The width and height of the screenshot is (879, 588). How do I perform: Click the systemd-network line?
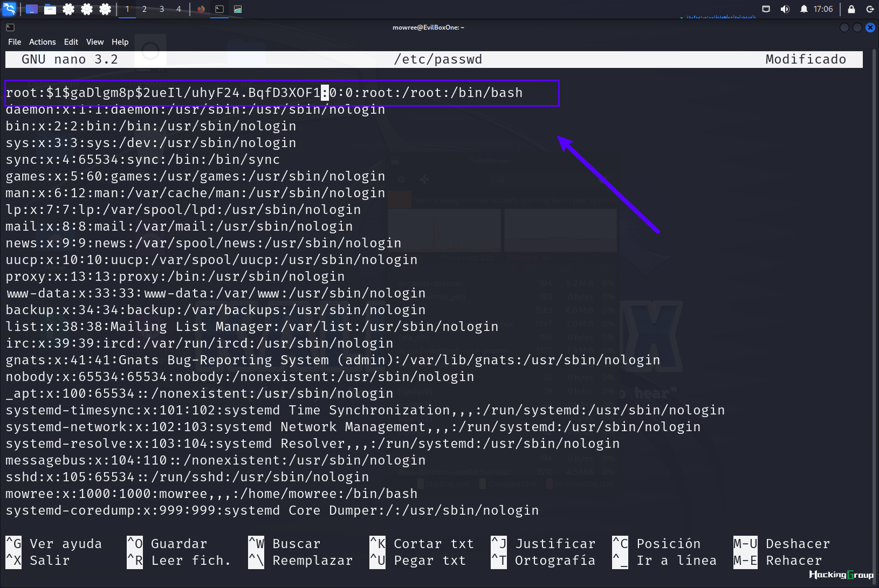click(353, 427)
